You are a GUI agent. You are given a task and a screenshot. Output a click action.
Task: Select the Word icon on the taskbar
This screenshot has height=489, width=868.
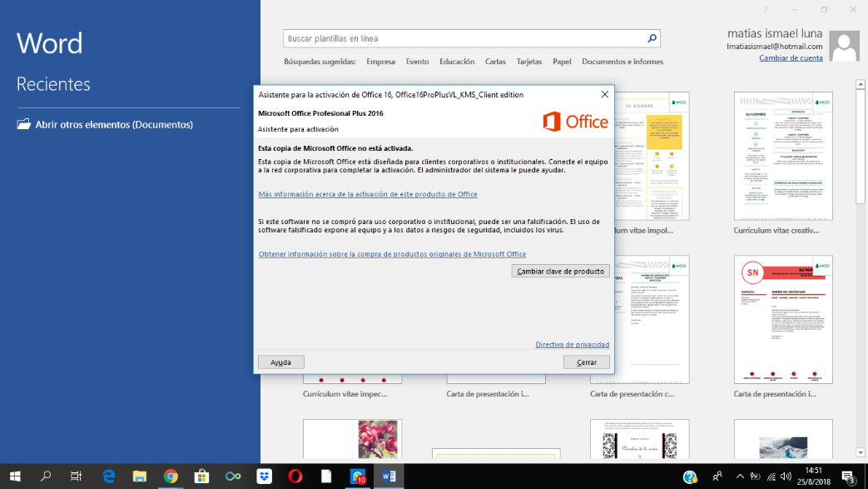(389, 477)
